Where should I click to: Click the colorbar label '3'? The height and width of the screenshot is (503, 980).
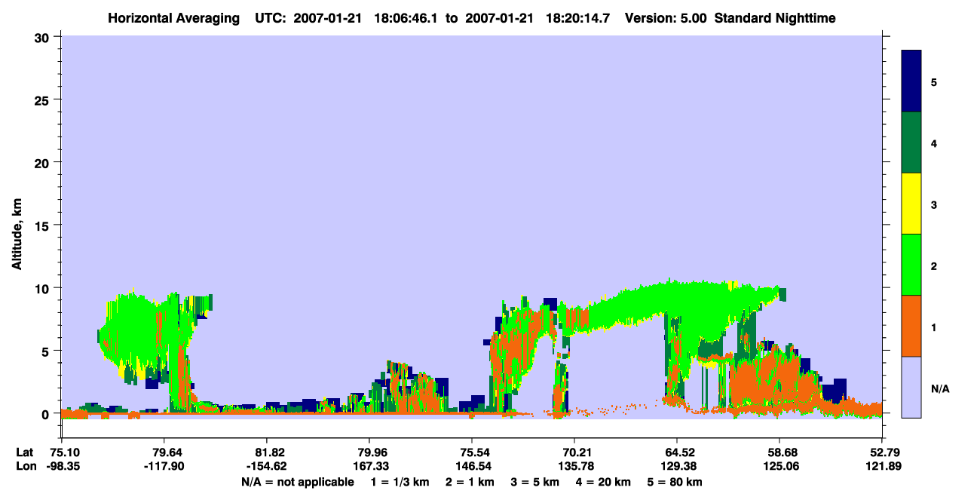934,204
